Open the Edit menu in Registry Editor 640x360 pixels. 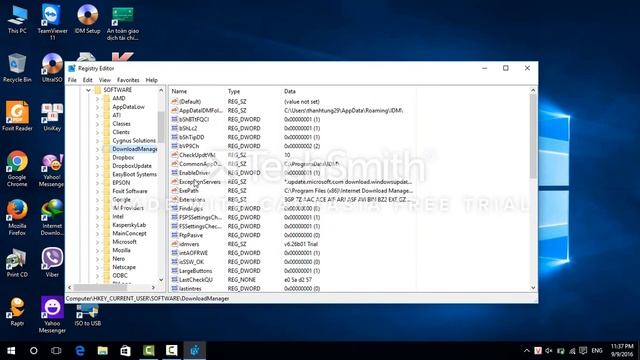[88, 80]
